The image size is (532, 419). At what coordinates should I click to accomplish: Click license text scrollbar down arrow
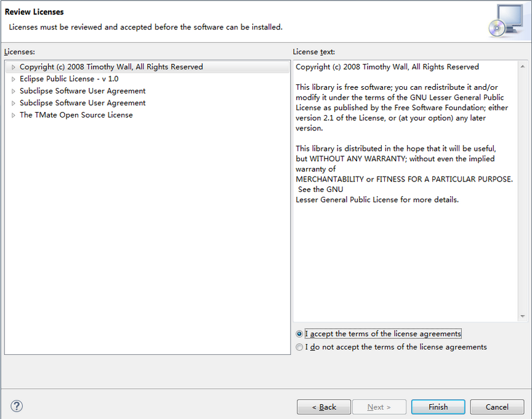(x=523, y=316)
